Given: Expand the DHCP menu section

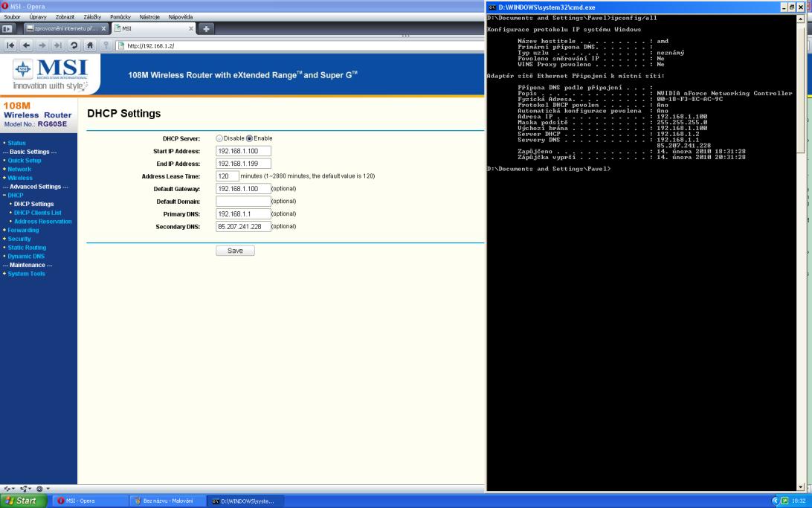Looking at the screenshot, I should [x=15, y=195].
